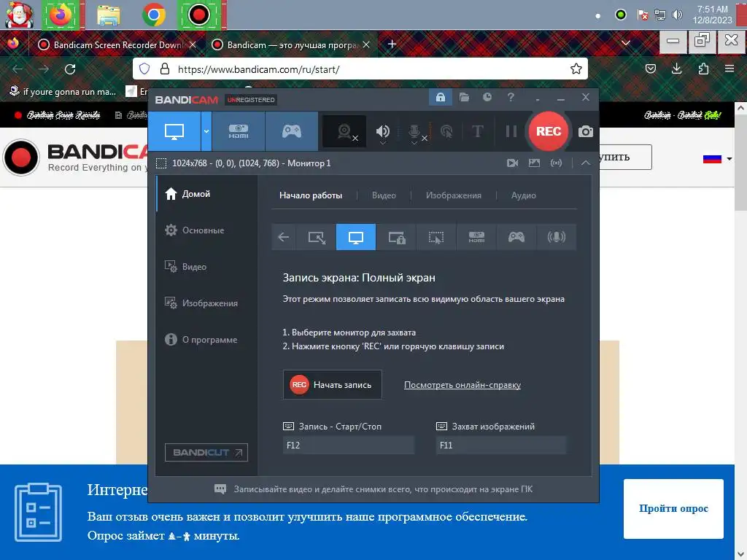The height and width of the screenshot is (560, 747).
Task: Choose specific window lock mode icon
Action: click(396, 237)
